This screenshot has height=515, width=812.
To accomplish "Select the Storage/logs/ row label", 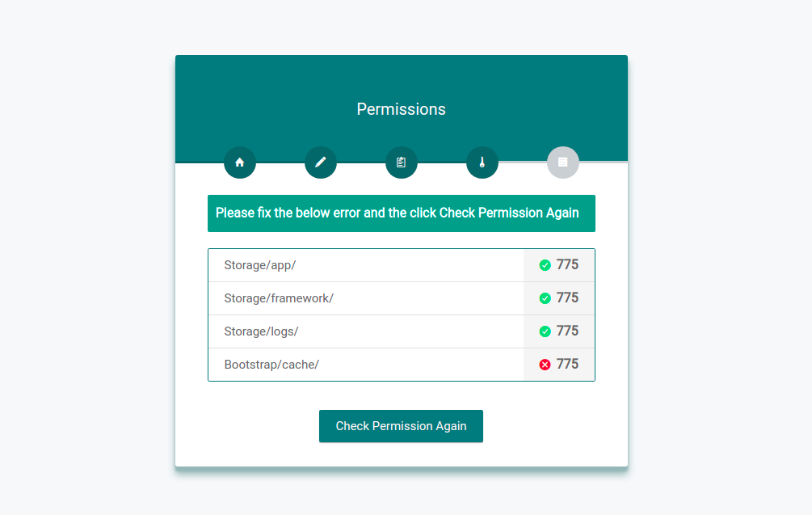I will (x=261, y=331).
